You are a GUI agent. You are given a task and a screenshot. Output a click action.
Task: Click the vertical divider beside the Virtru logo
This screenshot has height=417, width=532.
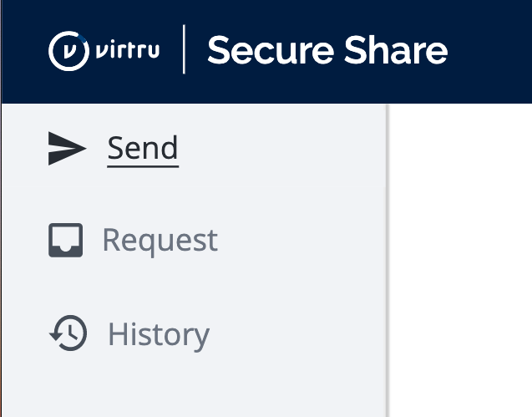(x=184, y=50)
